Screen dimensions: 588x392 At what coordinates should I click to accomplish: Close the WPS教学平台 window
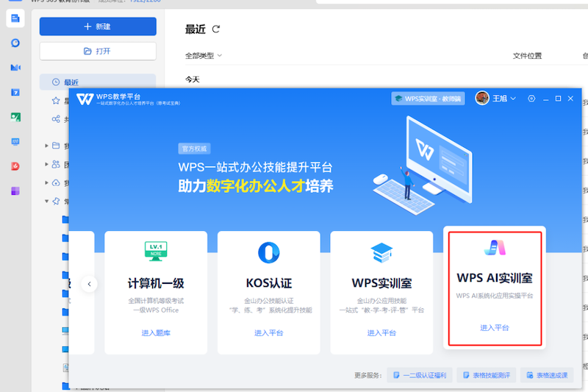click(x=571, y=99)
